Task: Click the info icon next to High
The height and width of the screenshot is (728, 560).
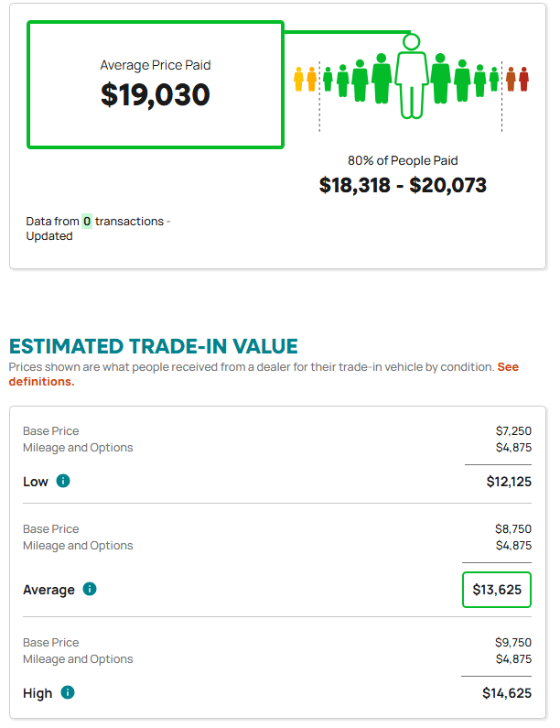Action: 68,692
